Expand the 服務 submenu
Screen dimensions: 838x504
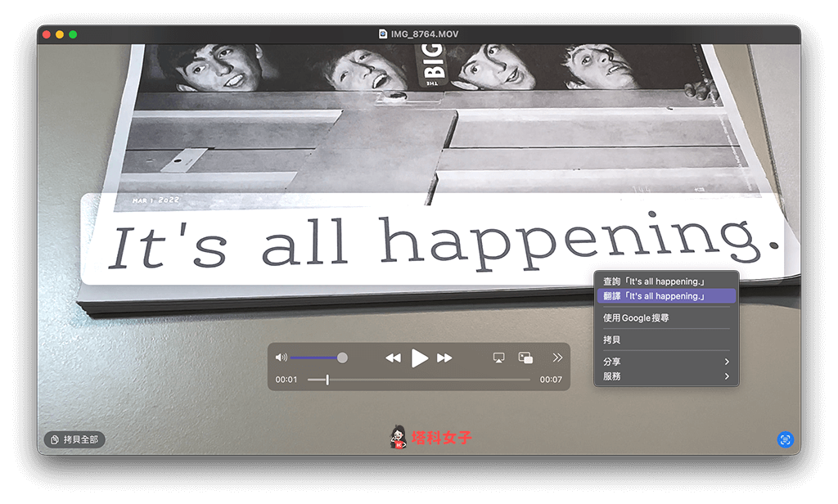click(x=666, y=376)
